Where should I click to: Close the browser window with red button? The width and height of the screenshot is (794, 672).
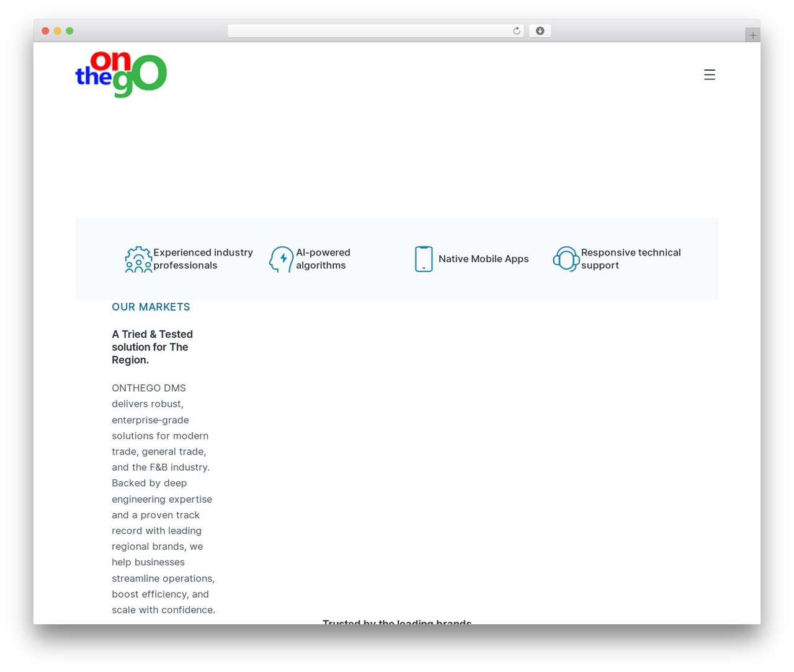click(x=45, y=31)
